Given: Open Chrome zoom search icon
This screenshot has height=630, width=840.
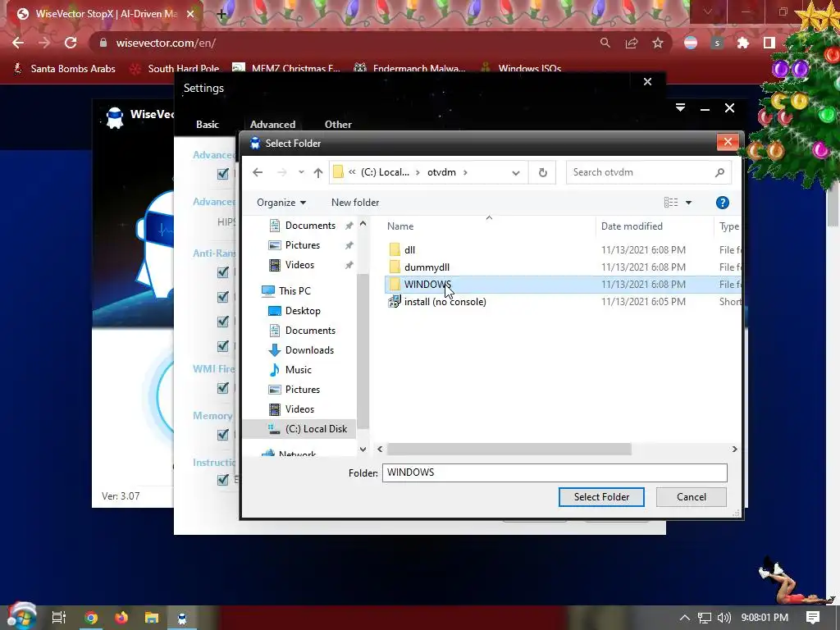Looking at the screenshot, I should 605,43.
